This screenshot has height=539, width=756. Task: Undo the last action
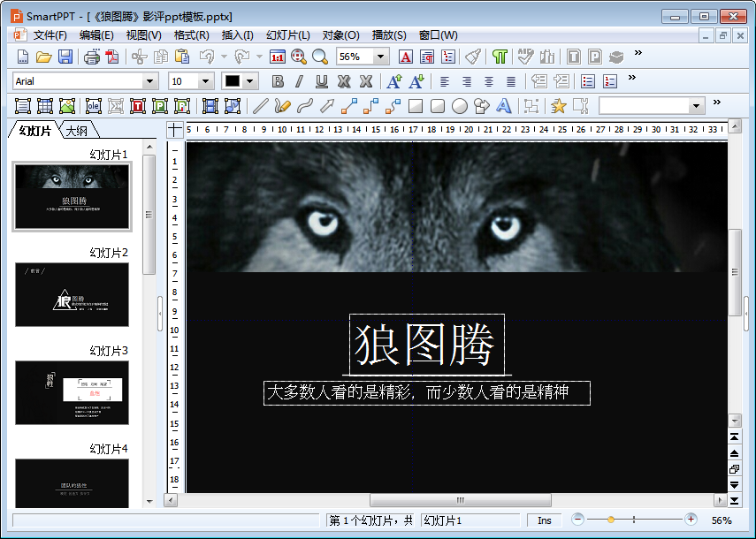click(207, 57)
